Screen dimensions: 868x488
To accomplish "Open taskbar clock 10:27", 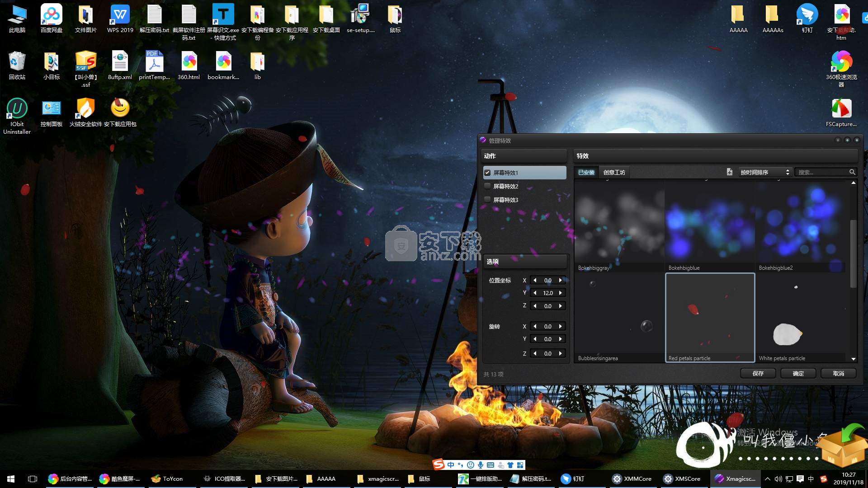I will tap(849, 479).
